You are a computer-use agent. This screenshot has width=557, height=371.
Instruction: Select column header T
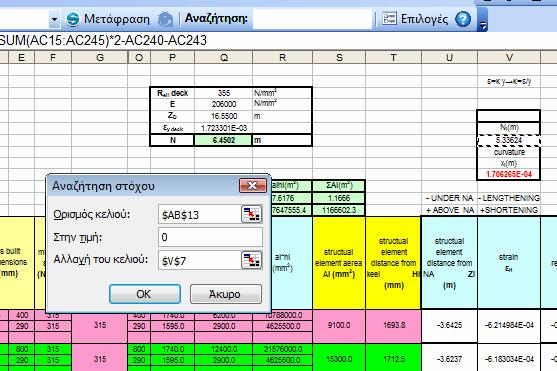click(x=393, y=57)
